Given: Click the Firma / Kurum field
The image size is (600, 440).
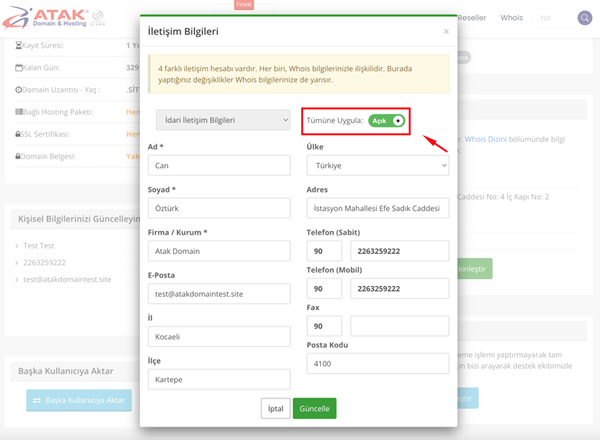Looking at the screenshot, I should 219,251.
